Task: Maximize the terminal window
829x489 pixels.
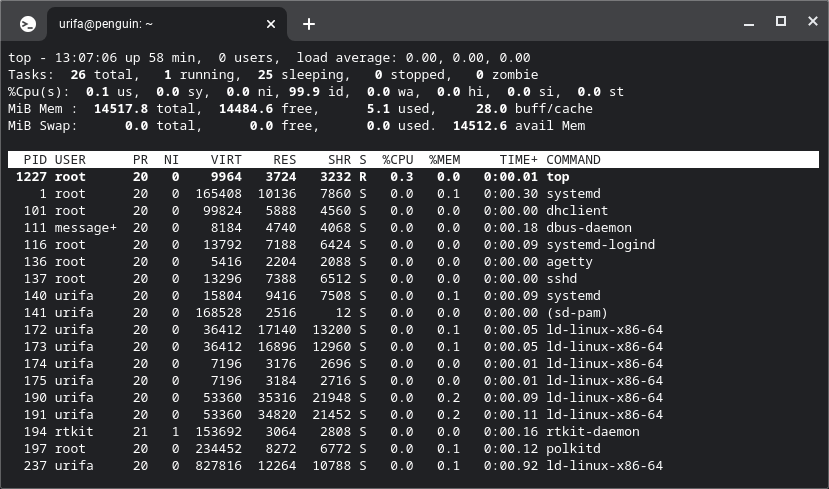Action: point(781,21)
